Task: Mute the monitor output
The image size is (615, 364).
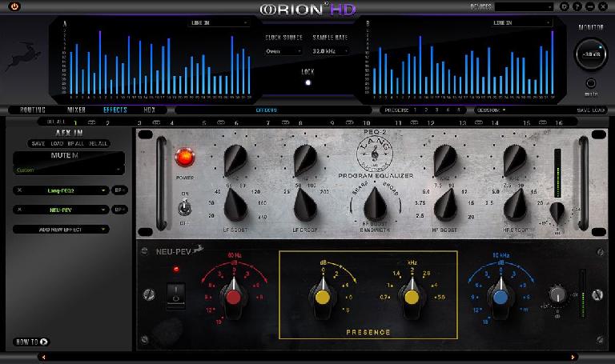Action: [591, 83]
